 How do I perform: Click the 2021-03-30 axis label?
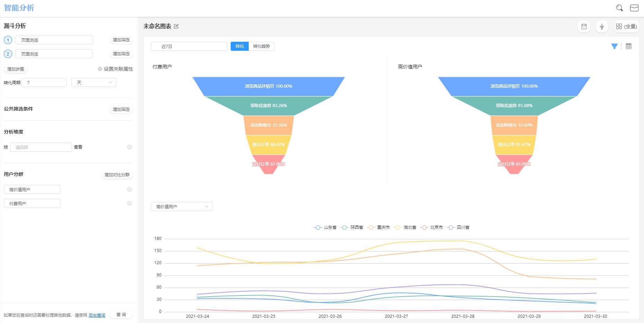[595, 316]
